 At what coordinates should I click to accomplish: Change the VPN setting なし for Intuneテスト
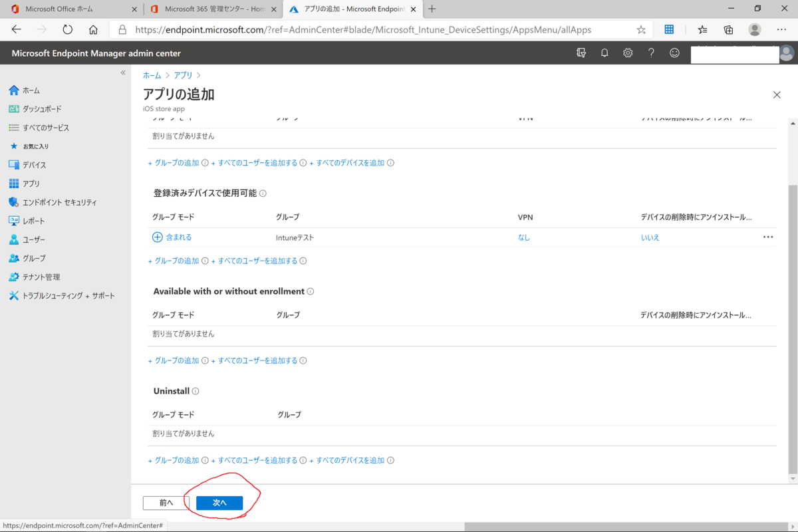[523, 237]
